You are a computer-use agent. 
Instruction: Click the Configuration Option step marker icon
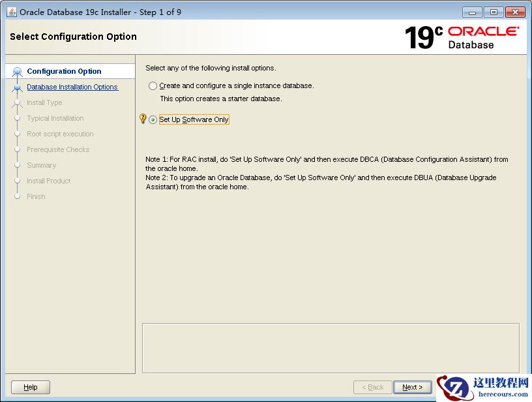point(18,72)
